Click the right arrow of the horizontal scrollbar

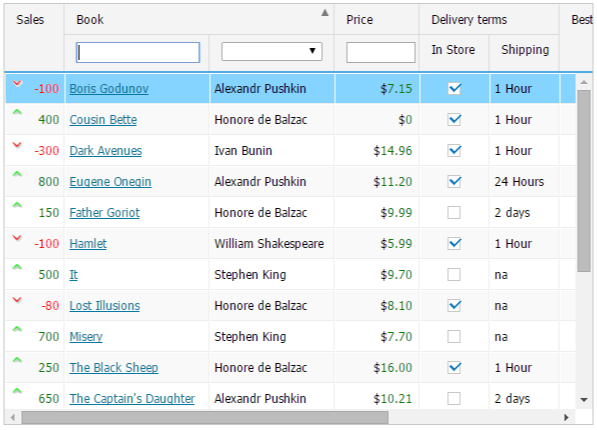click(566, 417)
